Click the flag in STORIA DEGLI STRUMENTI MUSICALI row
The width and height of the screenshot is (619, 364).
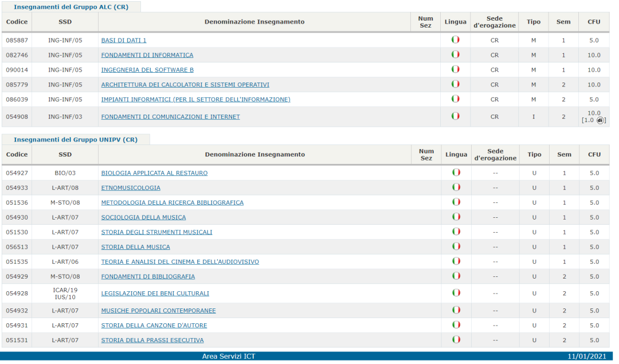456,232
